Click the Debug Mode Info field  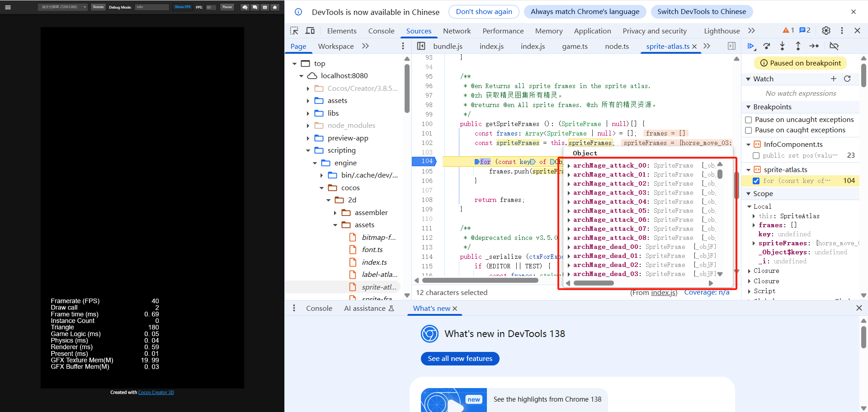pos(152,7)
